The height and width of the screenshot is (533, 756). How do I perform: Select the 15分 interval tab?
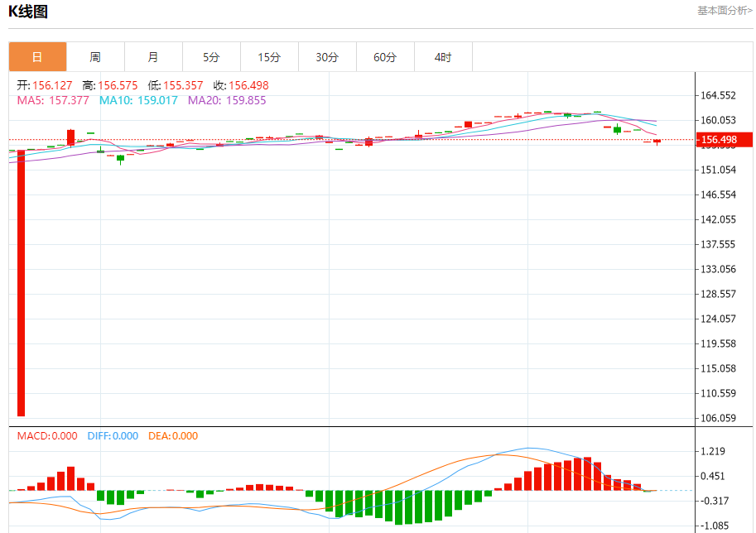(x=269, y=57)
